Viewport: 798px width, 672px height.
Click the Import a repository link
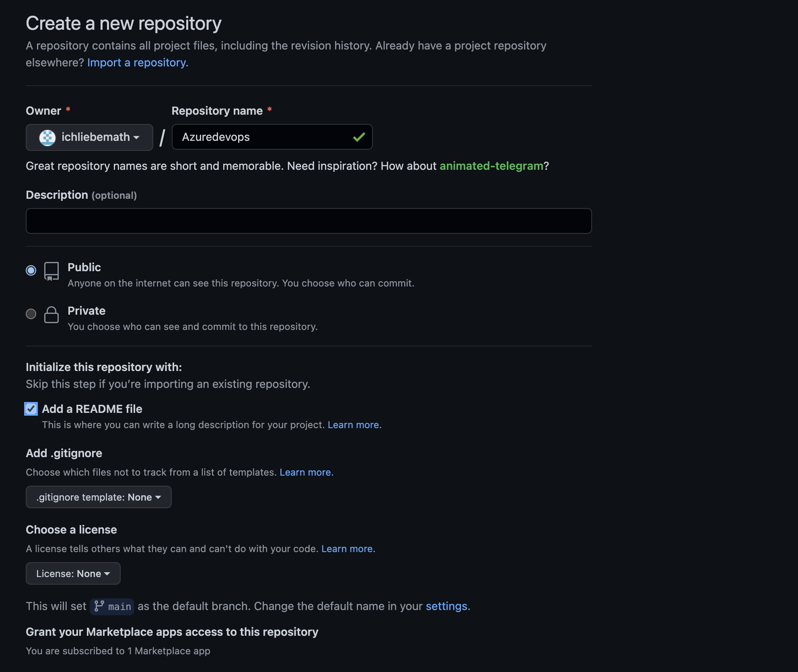pyautogui.click(x=138, y=62)
